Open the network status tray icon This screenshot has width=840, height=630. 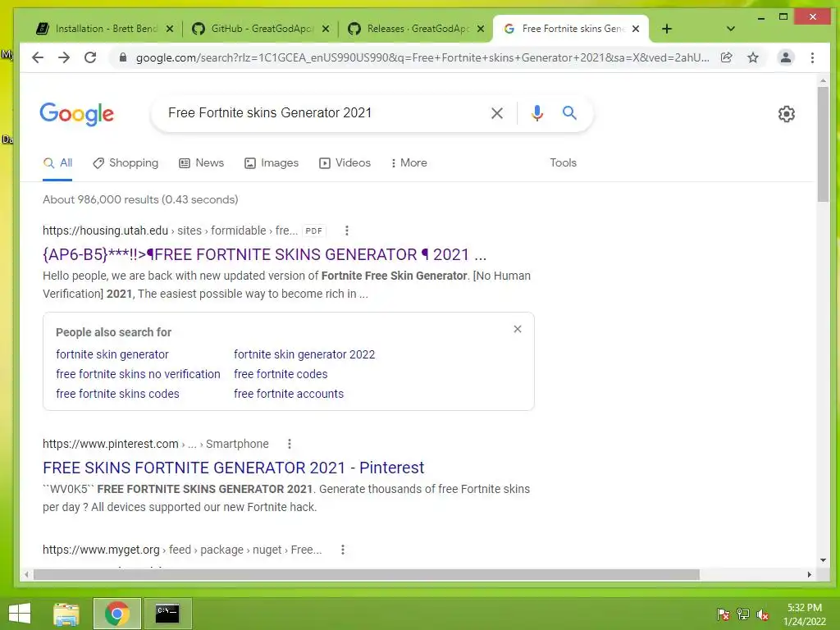pyautogui.click(x=743, y=614)
